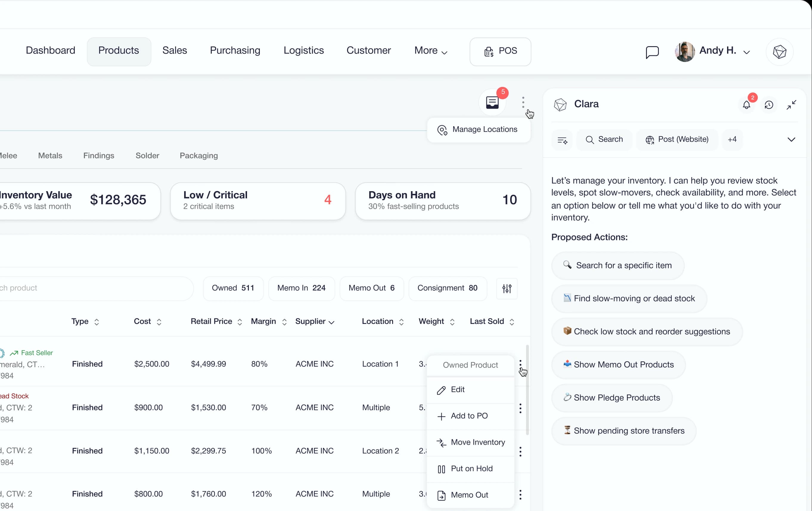Open Andy H. account dropdown

747,52
